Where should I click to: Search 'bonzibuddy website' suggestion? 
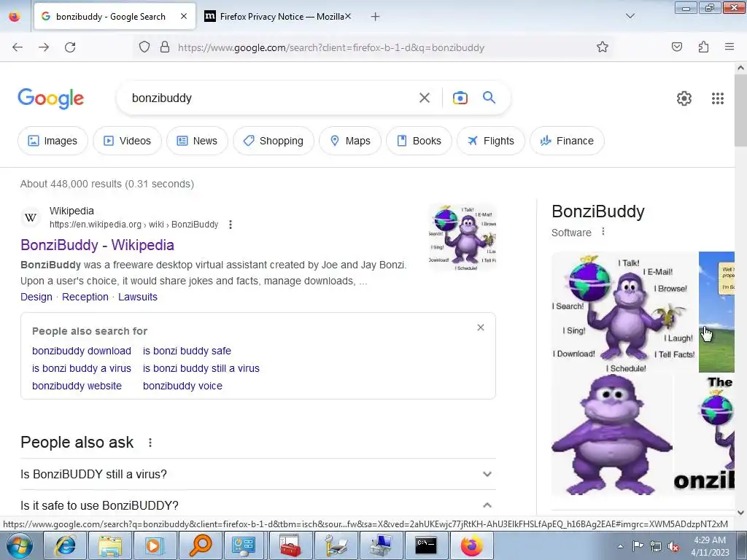(x=77, y=386)
